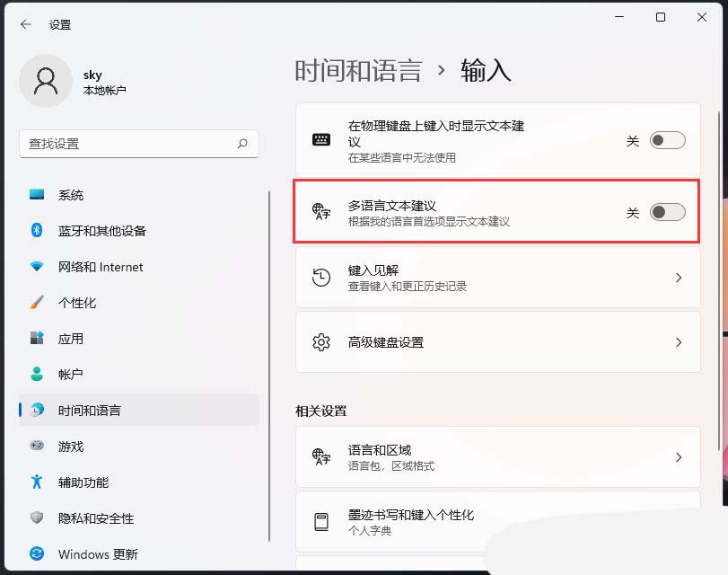Open 高级键盘设置 chevron
The width and height of the screenshot is (728, 575).
click(679, 342)
